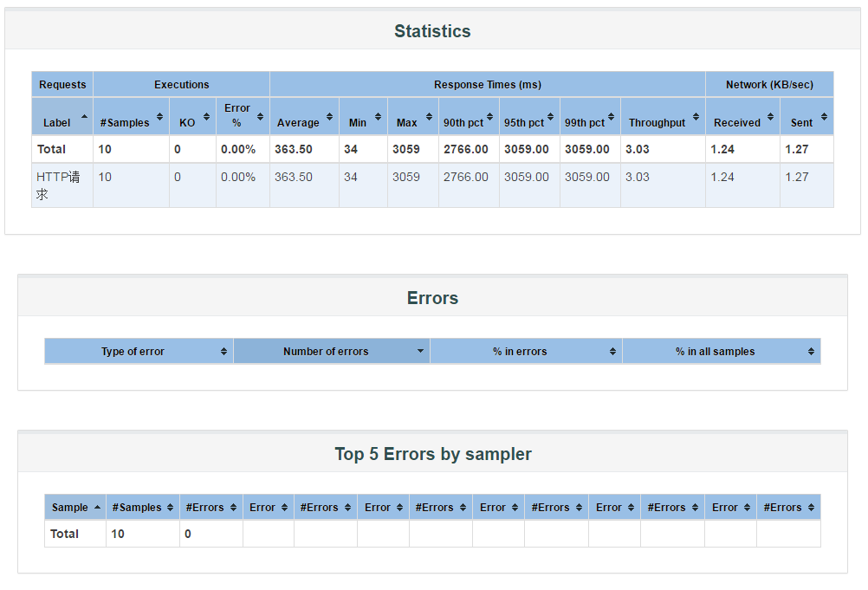Click Total row Average value 363.50
This screenshot has width=868, height=590.
point(294,149)
